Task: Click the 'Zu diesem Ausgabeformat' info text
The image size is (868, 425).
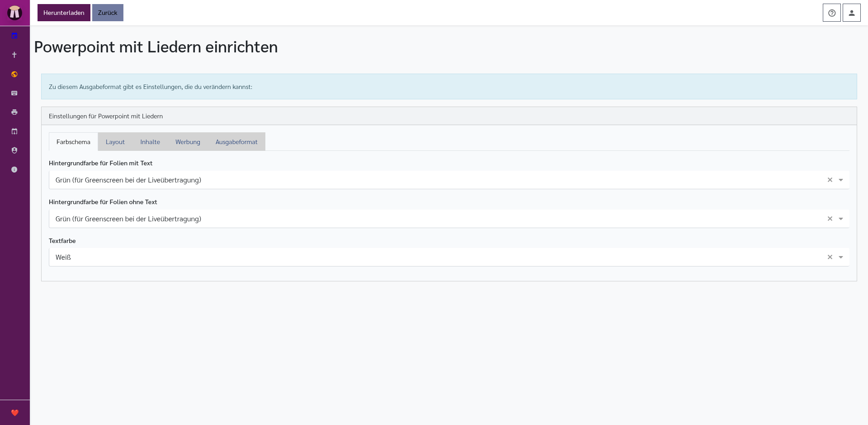Action: pos(151,87)
